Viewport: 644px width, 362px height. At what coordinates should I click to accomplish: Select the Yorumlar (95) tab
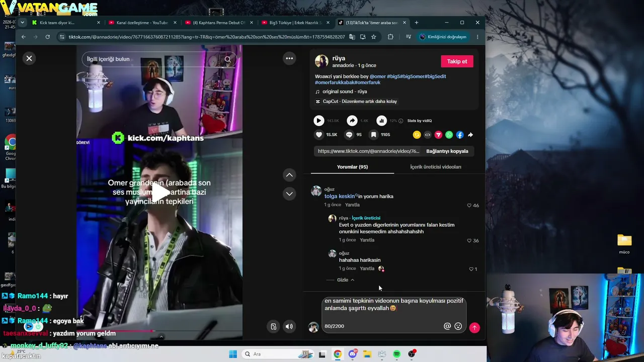pos(352,167)
